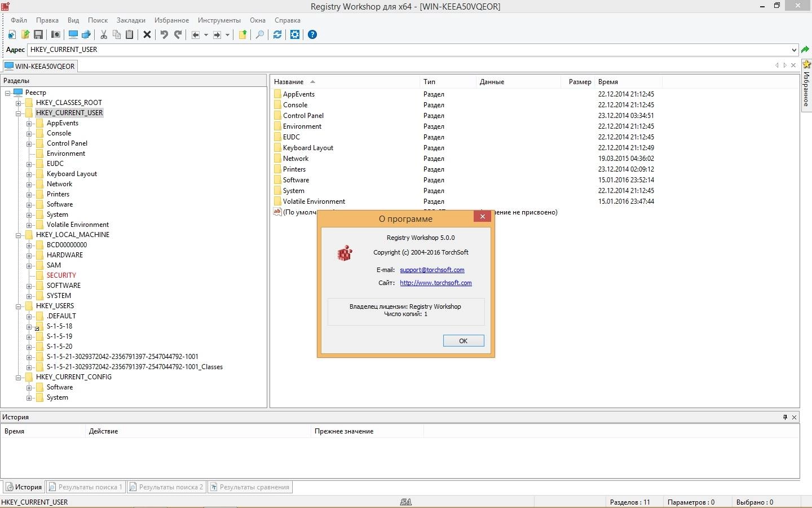Click OK in the О программе dialog
This screenshot has height=508, width=812.
tap(464, 341)
